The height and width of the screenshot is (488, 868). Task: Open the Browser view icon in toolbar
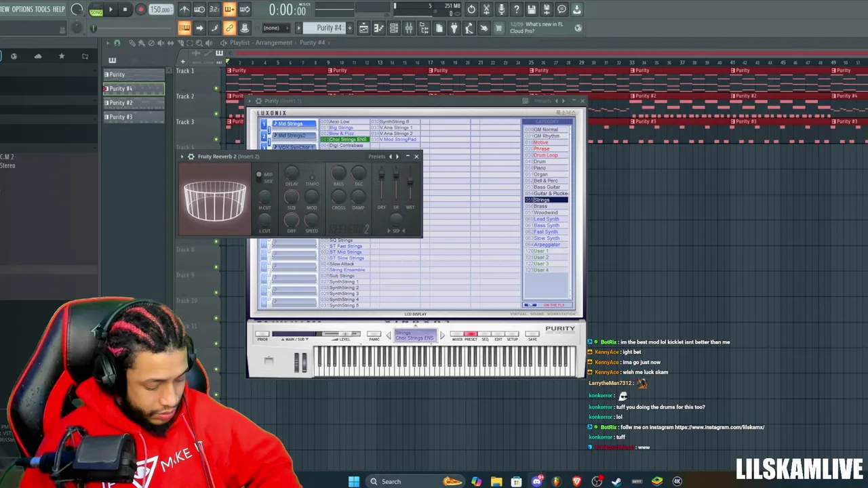point(423,28)
